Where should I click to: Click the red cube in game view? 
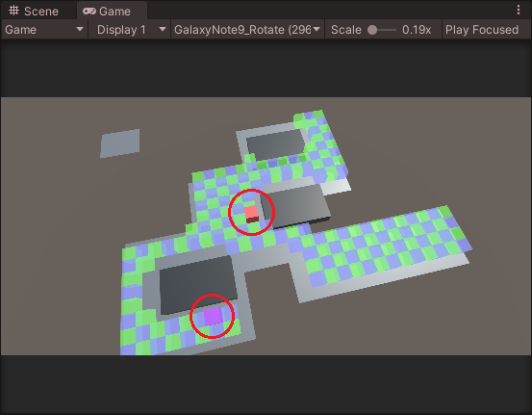coord(251,214)
